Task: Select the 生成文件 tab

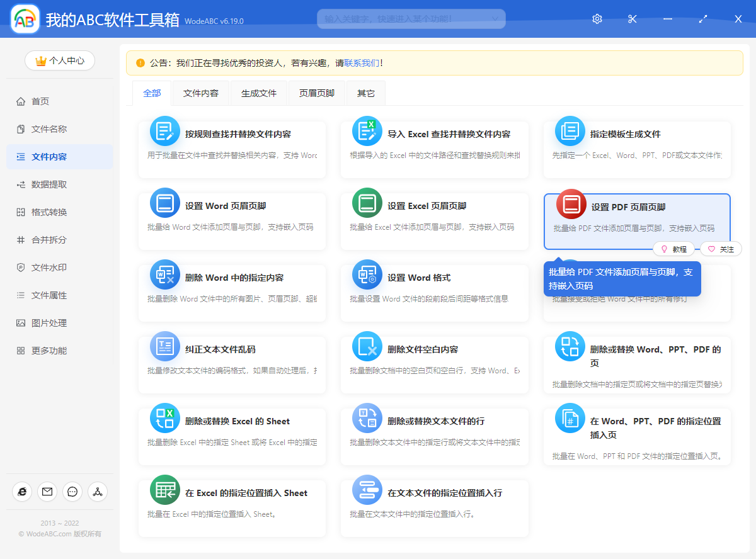Action: (259, 93)
